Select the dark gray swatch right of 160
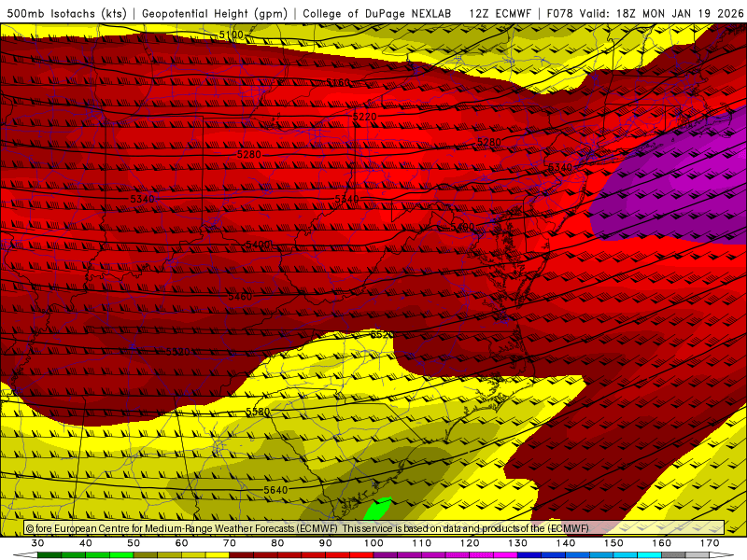747x560 pixels. [x=673, y=555]
